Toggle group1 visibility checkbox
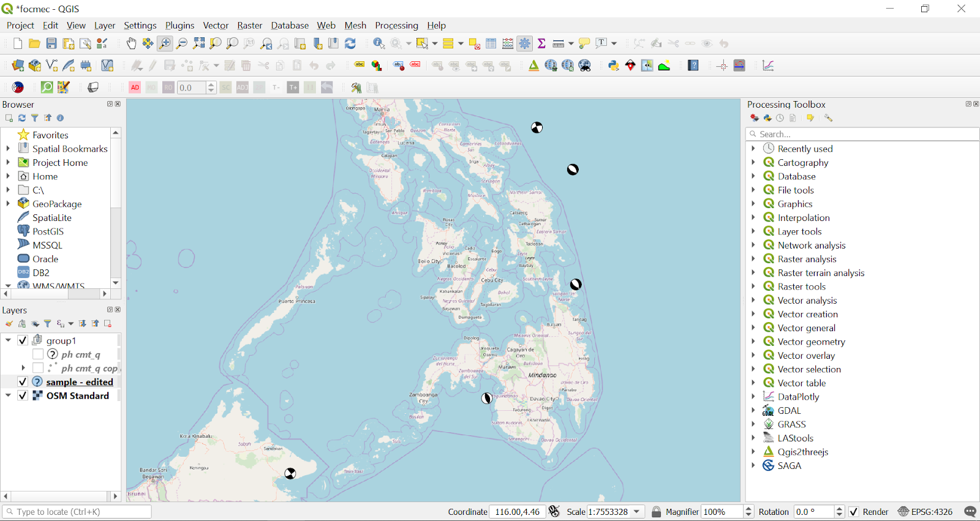 [x=23, y=340]
